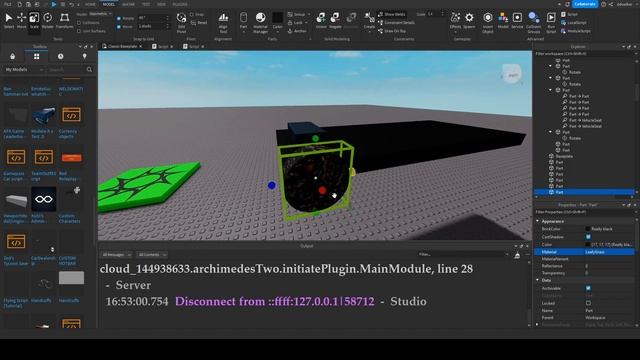Open Collision Groups editor
This screenshot has width=640, height=360.
pyautogui.click(x=533, y=23)
